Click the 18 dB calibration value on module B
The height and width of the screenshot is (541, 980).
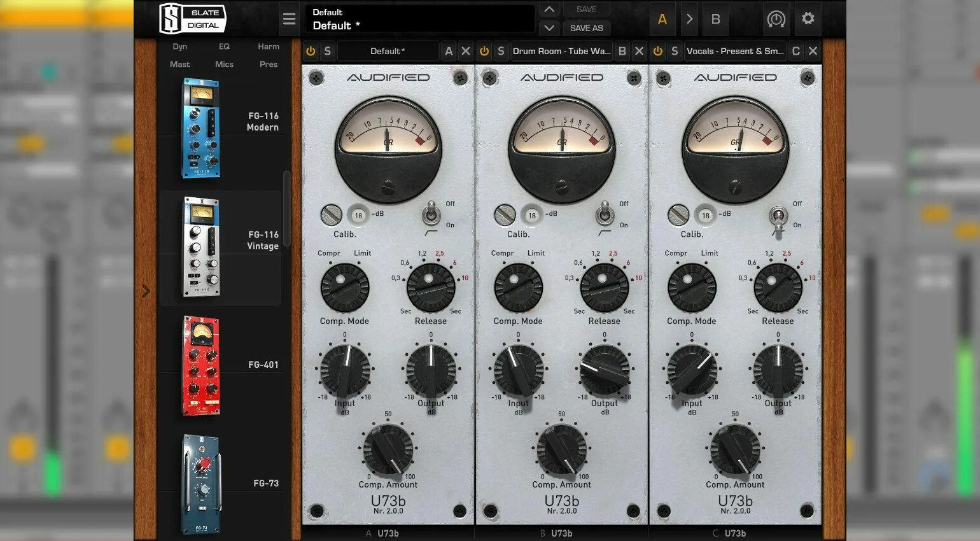coord(532,215)
